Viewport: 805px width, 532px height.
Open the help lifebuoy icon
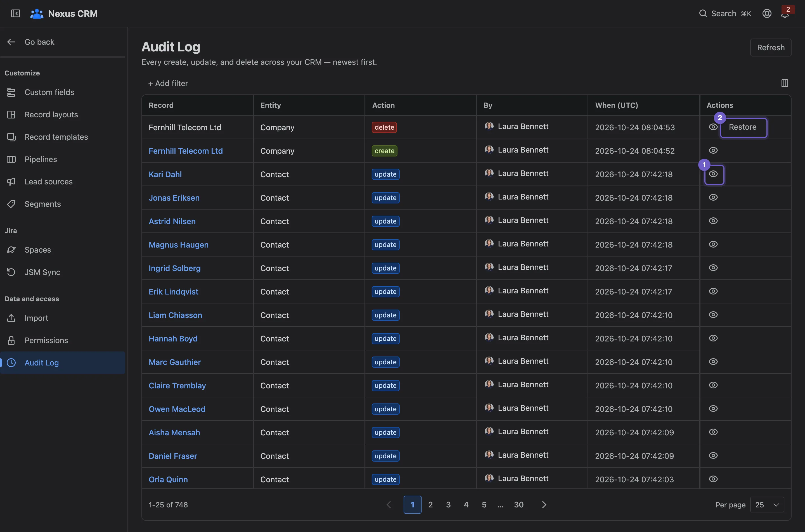[x=767, y=14]
